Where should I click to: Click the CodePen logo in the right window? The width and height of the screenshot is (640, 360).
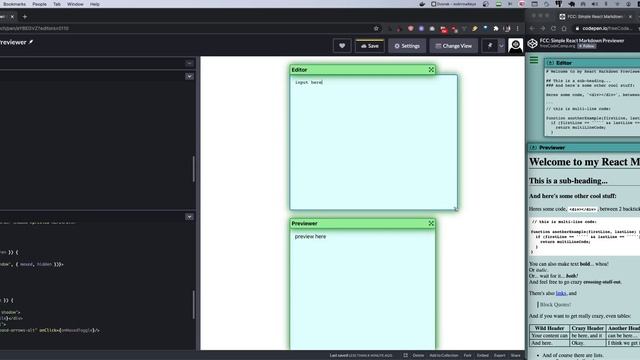click(x=533, y=43)
